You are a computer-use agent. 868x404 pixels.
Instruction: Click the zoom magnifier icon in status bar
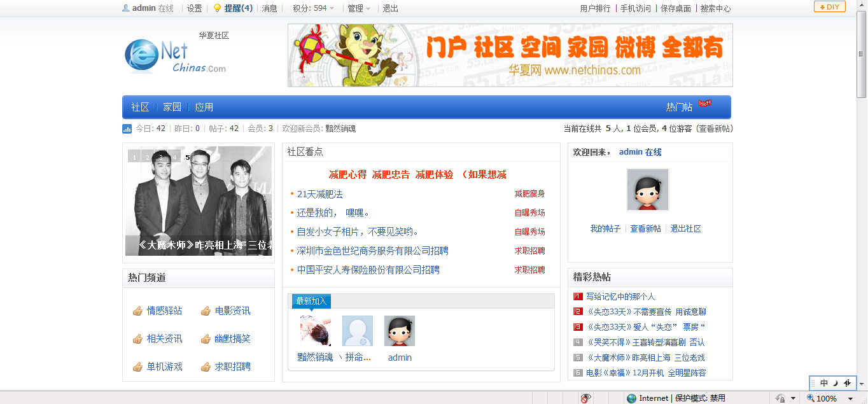[811, 398]
